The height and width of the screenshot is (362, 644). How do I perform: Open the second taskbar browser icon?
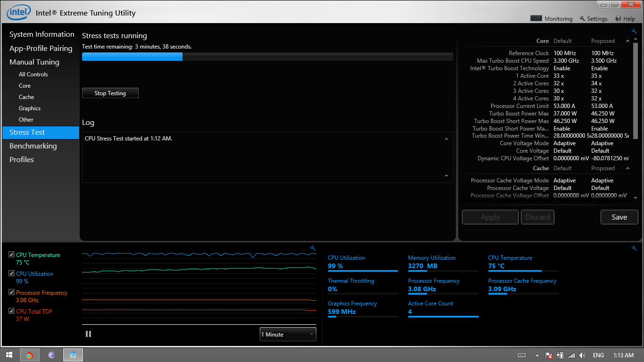click(51, 355)
